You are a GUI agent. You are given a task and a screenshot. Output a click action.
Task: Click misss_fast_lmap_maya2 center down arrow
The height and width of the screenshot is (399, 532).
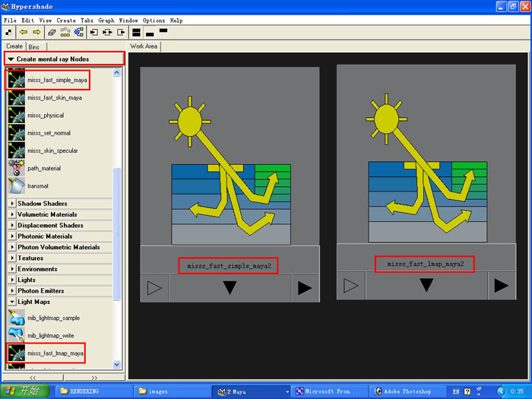426,285
